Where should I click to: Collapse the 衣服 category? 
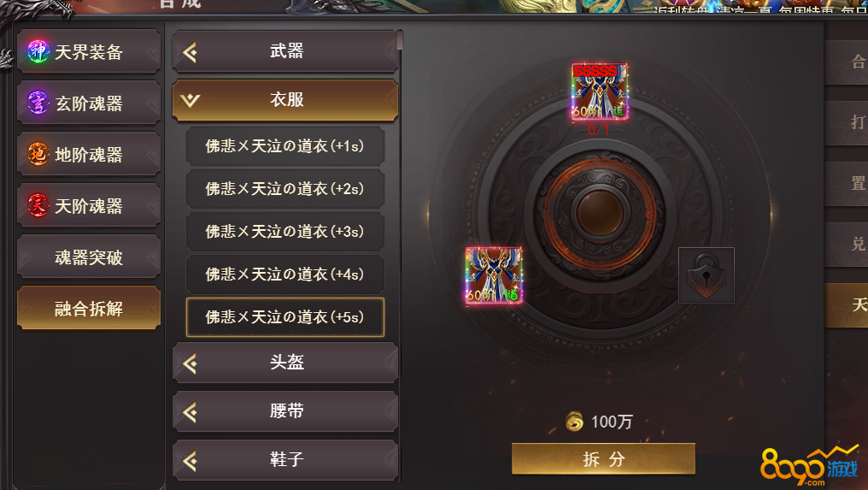(285, 100)
